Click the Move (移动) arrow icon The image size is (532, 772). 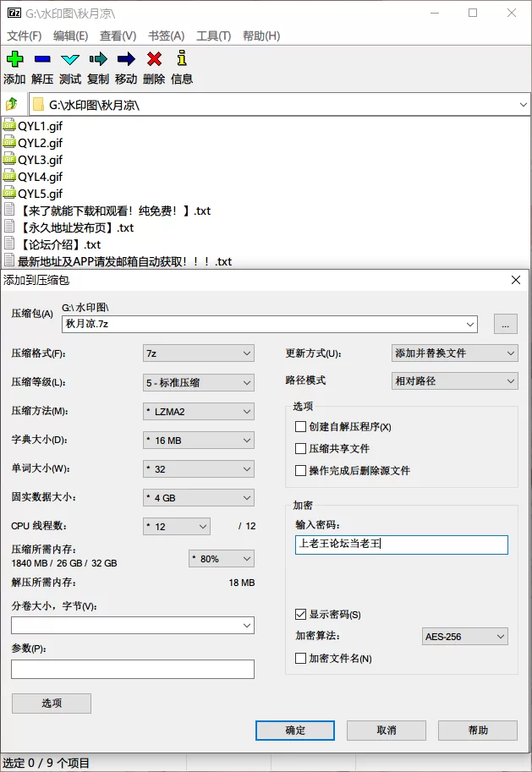pyautogui.click(x=126, y=59)
